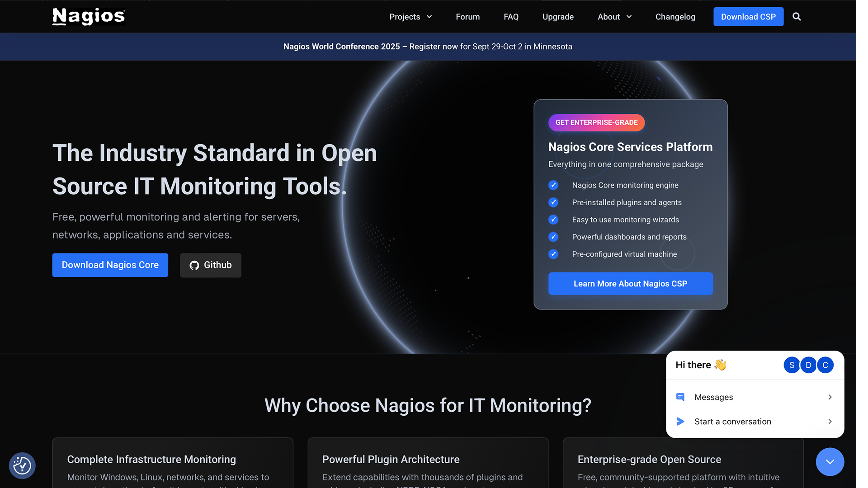Open the search magnifier icon
The width and height of the screenshot is (868, 488).
pos(797,17)
